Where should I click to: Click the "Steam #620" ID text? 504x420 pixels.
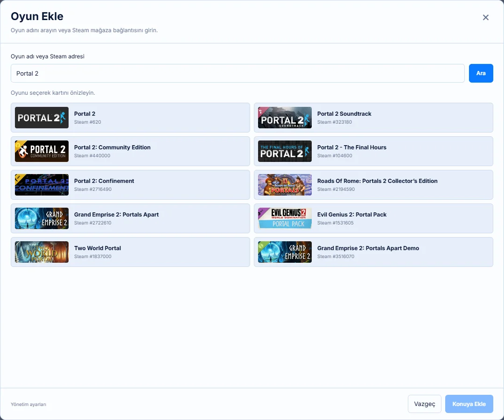click(87, 122)
